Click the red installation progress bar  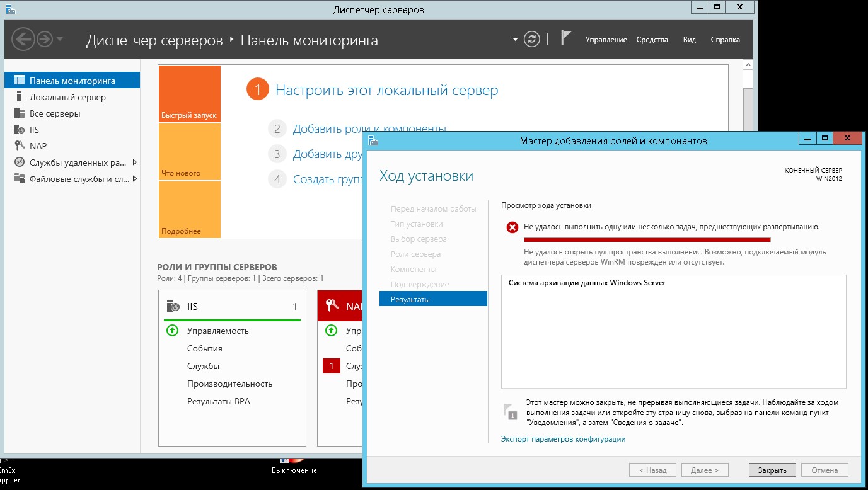pos(647,239)
